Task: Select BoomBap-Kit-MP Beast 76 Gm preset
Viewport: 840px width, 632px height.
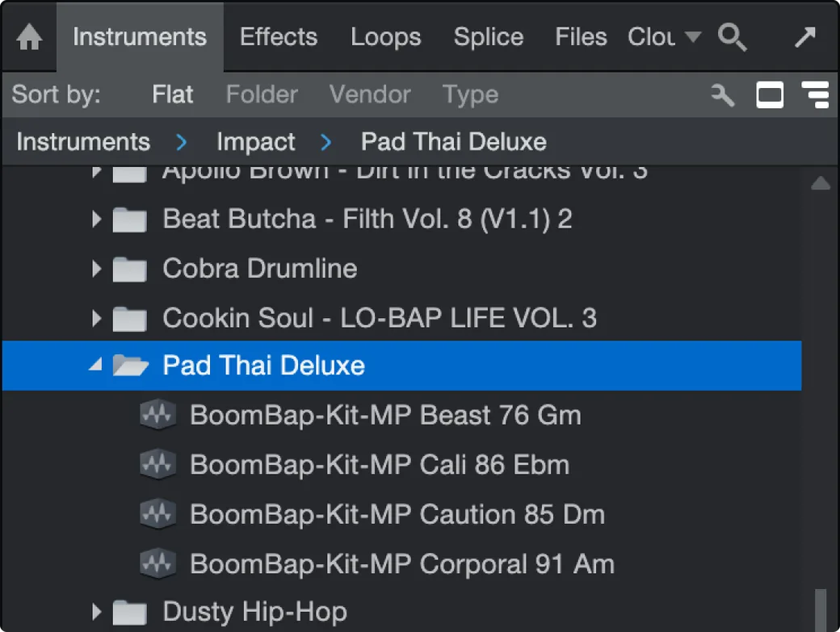Action: pyautogui.click(x=401, y=415)
